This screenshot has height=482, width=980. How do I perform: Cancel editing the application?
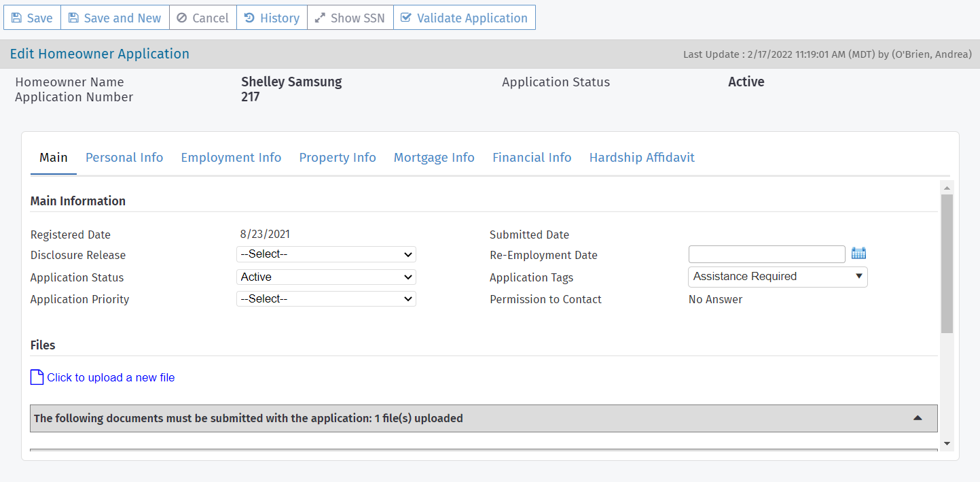(202, 18)
